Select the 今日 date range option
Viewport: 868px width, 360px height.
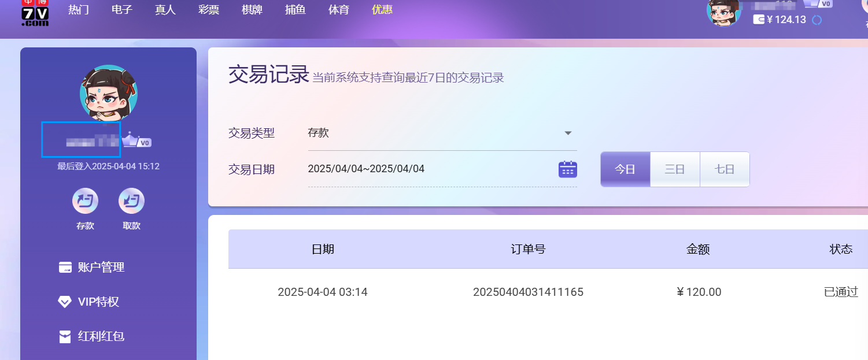625,169
